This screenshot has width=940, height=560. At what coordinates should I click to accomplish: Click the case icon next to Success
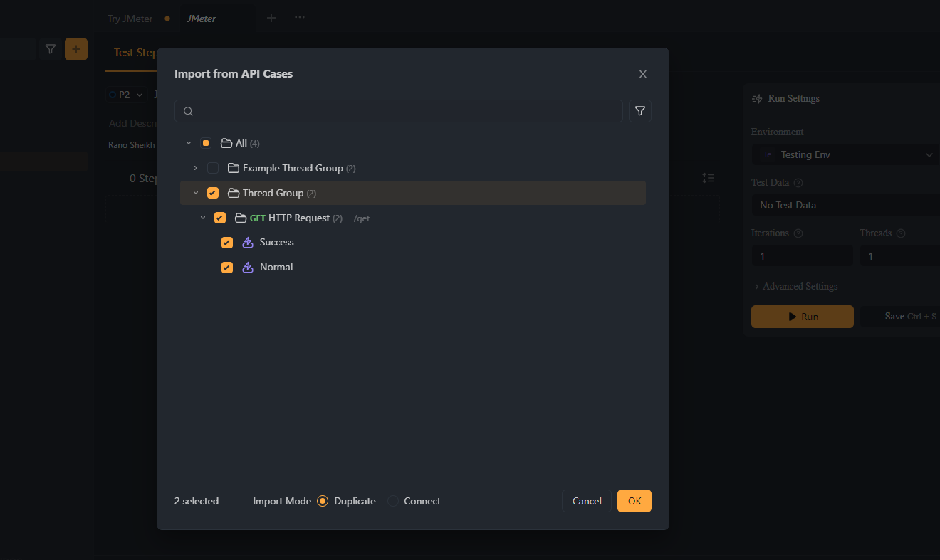[248, 243]
